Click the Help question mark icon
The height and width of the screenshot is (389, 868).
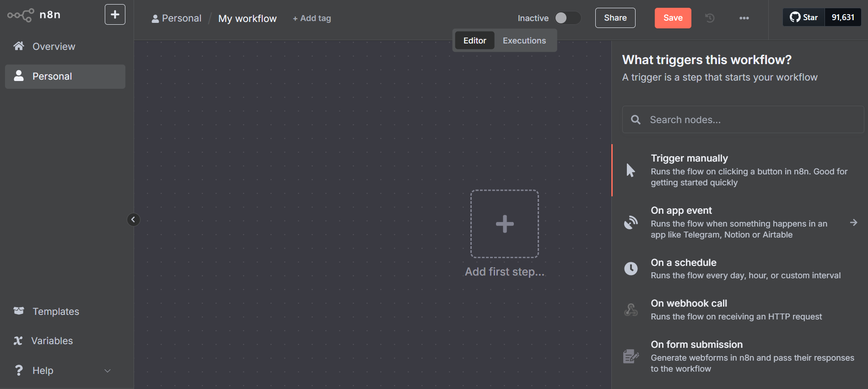(x=19, y=370)
